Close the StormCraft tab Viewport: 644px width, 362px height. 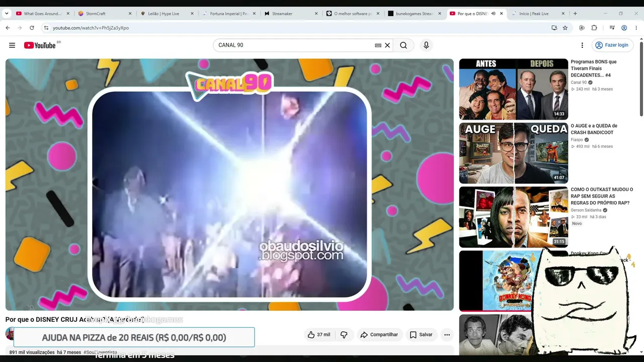[130, 14]
